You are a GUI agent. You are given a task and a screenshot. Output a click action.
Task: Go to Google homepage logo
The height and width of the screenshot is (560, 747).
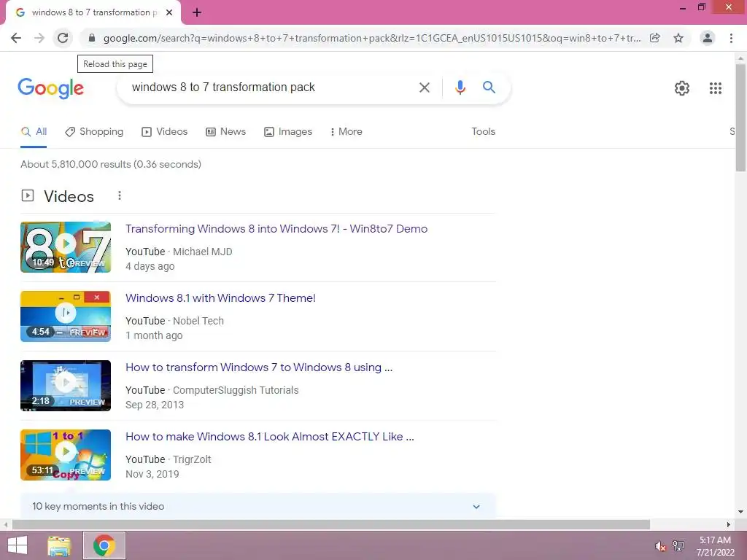(x=51, y=88)
